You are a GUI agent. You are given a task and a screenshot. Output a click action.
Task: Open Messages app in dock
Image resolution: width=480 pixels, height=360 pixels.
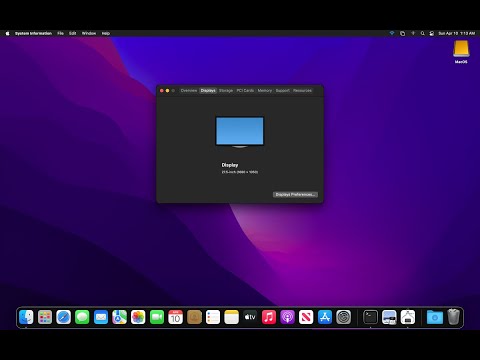coord(82,317)
